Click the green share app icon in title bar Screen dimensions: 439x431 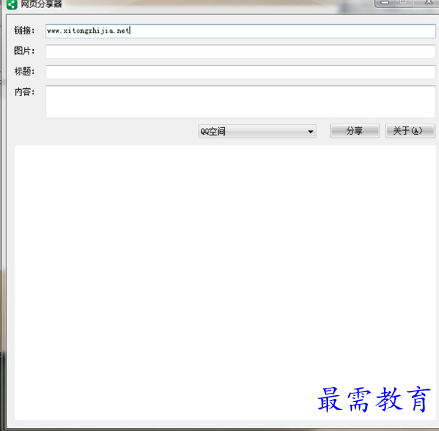(12, 5)
